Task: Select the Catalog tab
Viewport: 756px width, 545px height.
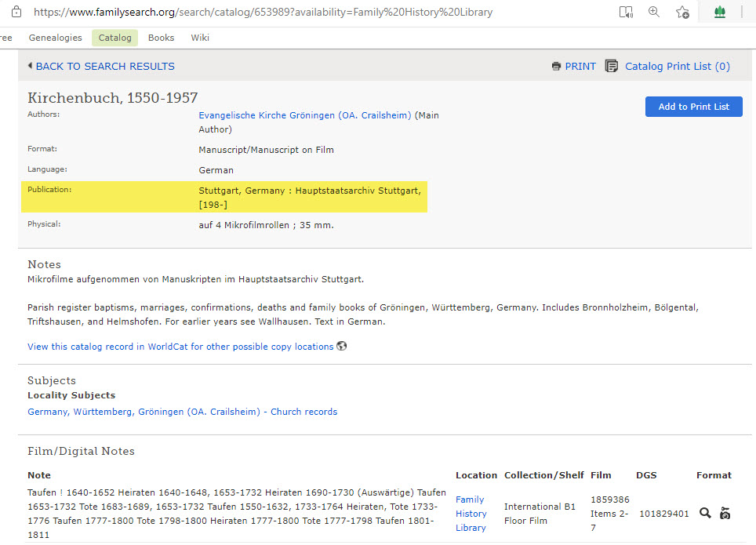Action: click(114, 38)
